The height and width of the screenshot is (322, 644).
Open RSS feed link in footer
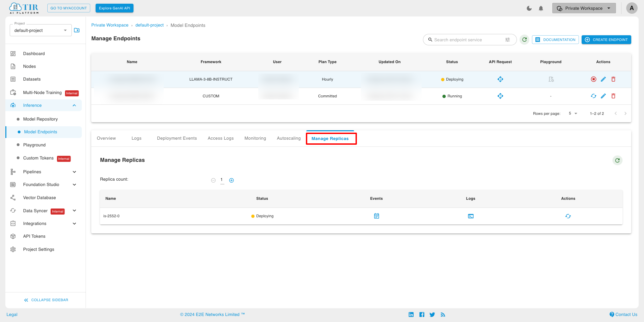coord(443,315)
